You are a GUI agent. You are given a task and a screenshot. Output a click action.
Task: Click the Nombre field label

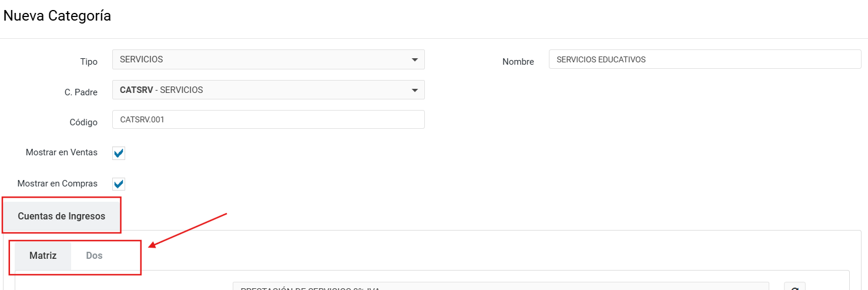[x=518, y=62]
